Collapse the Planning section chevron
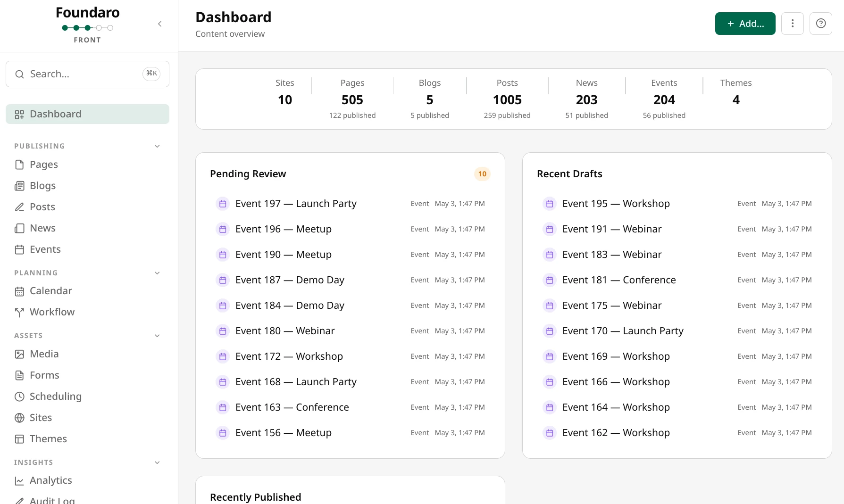The image size is (844, 504). coord(157,273)
